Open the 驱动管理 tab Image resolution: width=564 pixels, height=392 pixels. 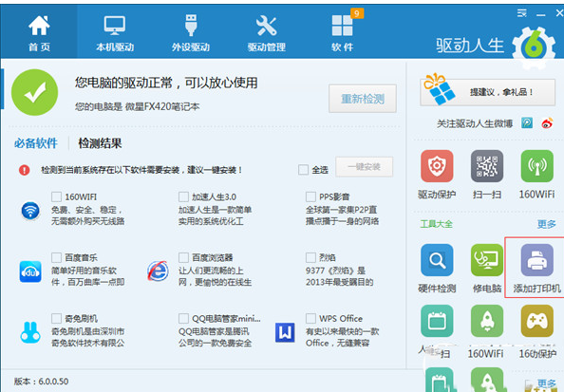tap(266, 33)
